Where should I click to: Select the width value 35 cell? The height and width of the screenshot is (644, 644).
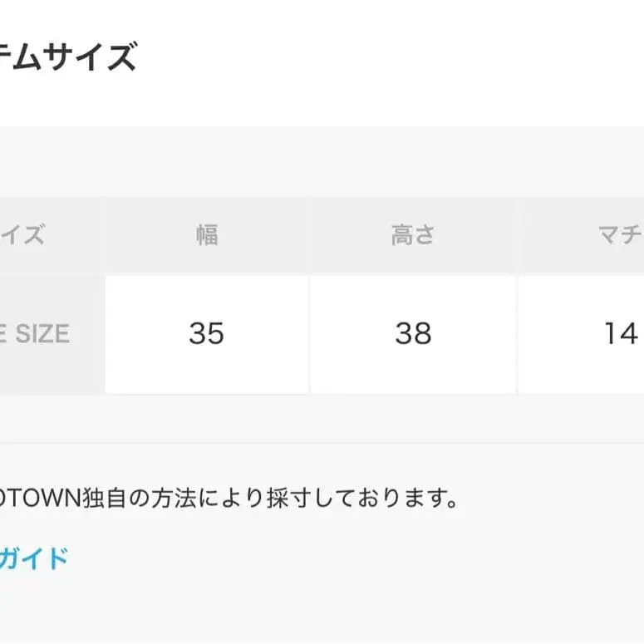[206, 334]
